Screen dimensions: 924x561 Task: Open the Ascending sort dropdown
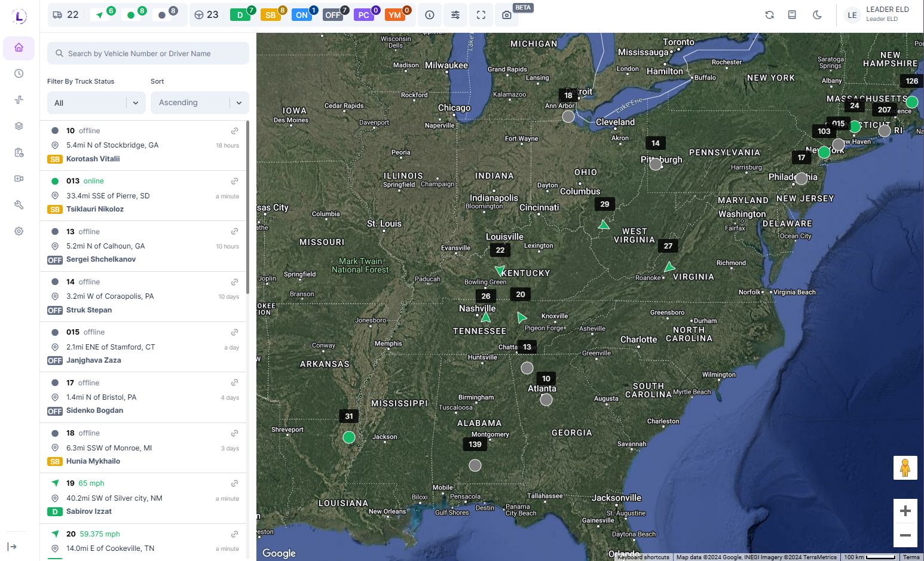coord(200,103)
